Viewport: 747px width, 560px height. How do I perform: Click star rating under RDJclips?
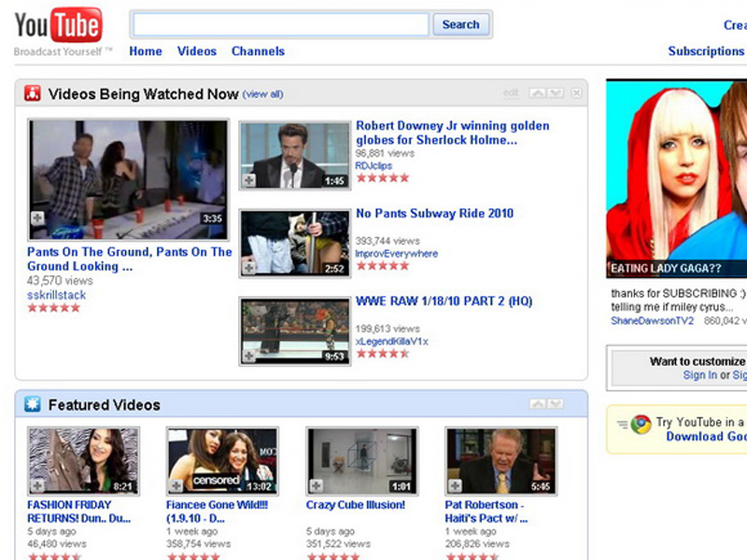[x=383, y=177]
